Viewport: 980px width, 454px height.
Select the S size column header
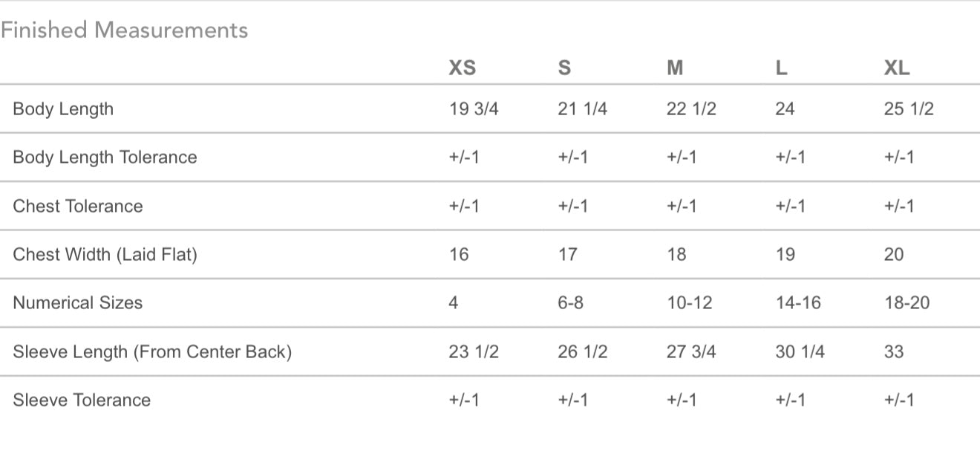[564, 68]
